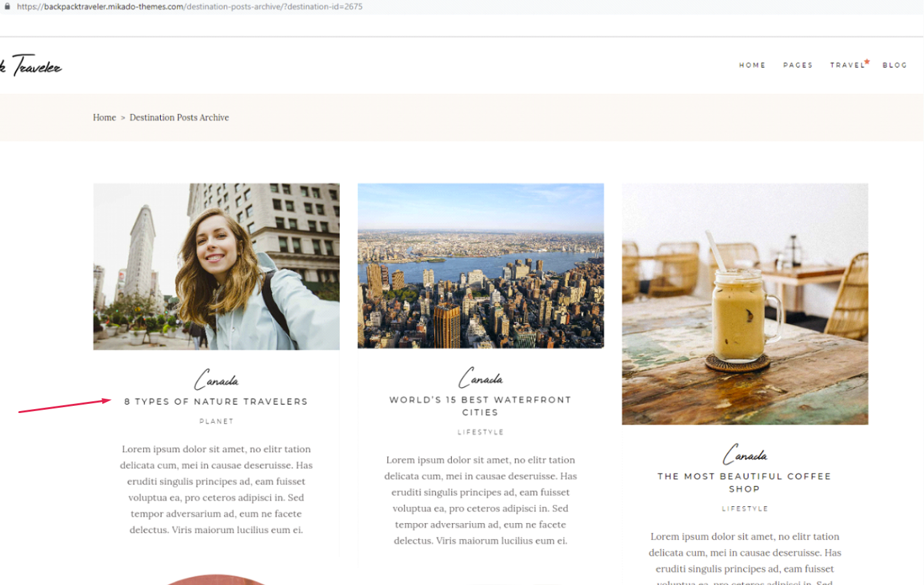Click Destination Posts Archive breadcrumb text

179,118
